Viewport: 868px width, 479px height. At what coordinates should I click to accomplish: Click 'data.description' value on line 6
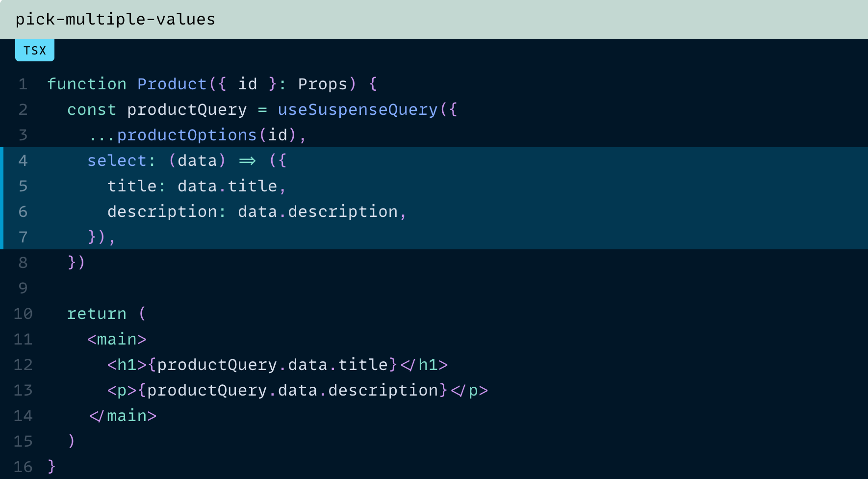[x=318, y=212]
